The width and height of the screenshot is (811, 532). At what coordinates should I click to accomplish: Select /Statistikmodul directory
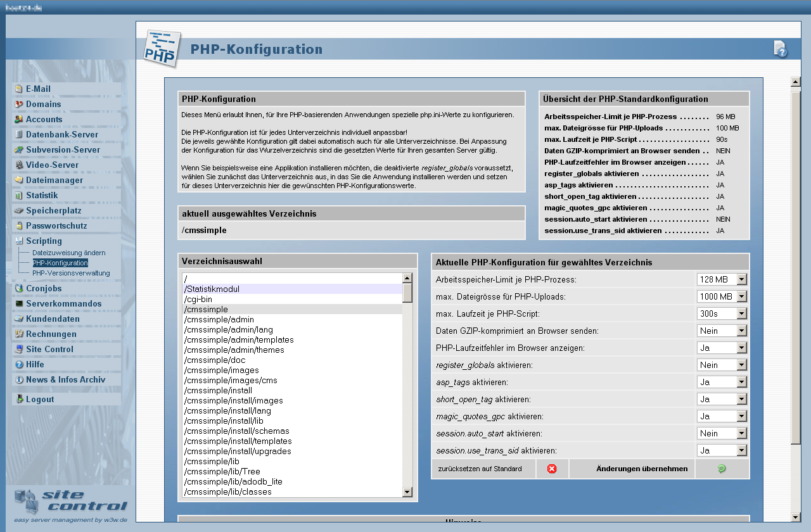(292, 289)
